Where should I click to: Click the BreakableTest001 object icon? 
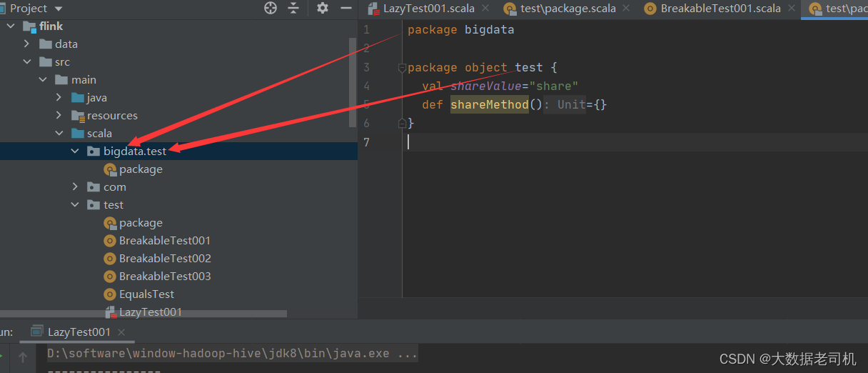110,241
